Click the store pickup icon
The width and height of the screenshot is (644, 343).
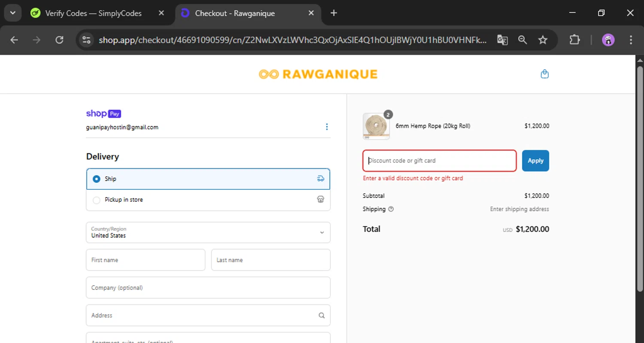click(321, 200)
